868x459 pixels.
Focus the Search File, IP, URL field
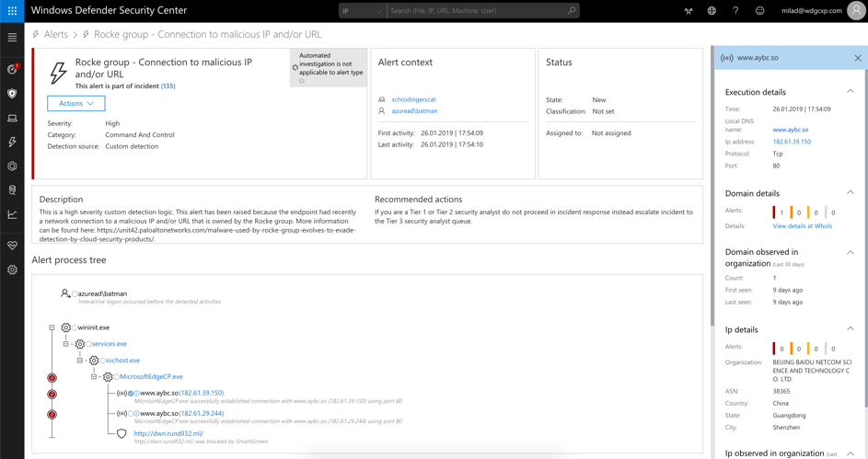point(477,10)
